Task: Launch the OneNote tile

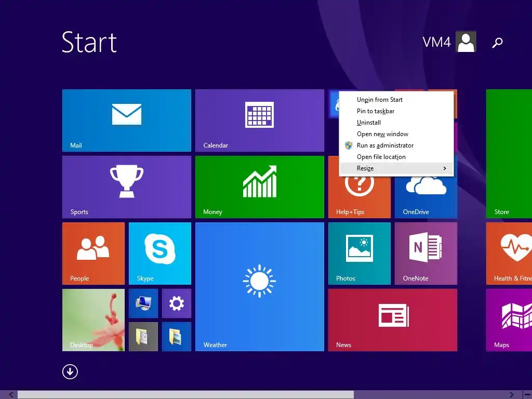Action: 426,254
